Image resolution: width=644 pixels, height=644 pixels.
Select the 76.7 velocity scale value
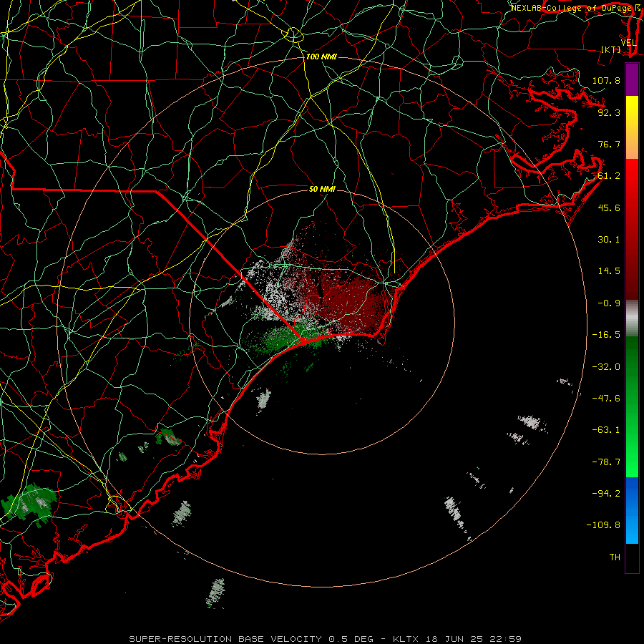(609, 144)
